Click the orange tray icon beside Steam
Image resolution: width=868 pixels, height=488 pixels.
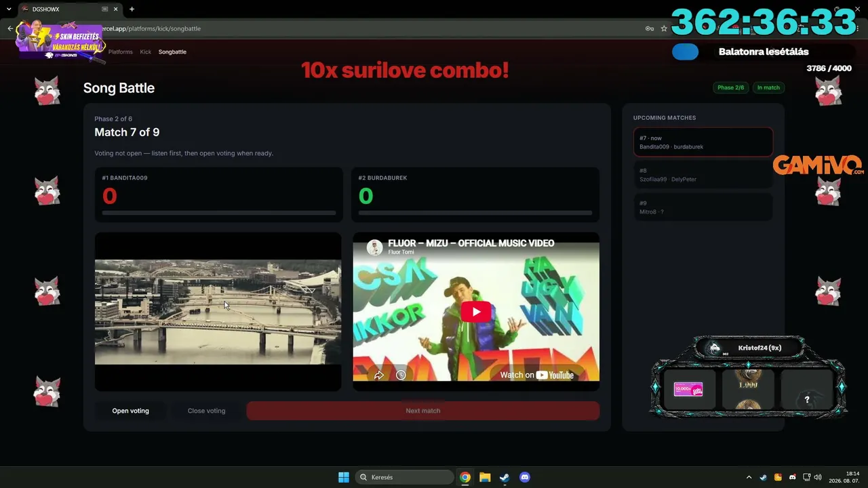click(778, 477)
